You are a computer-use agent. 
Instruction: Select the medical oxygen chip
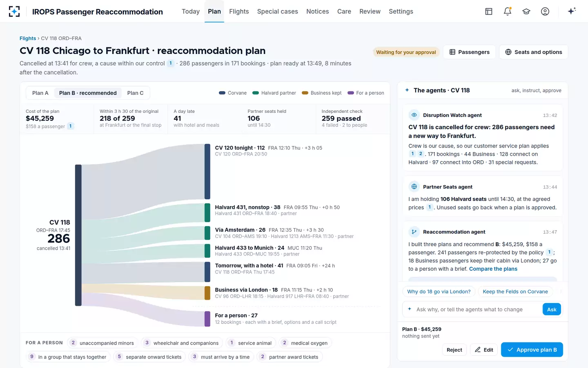[x=305, y=343]
